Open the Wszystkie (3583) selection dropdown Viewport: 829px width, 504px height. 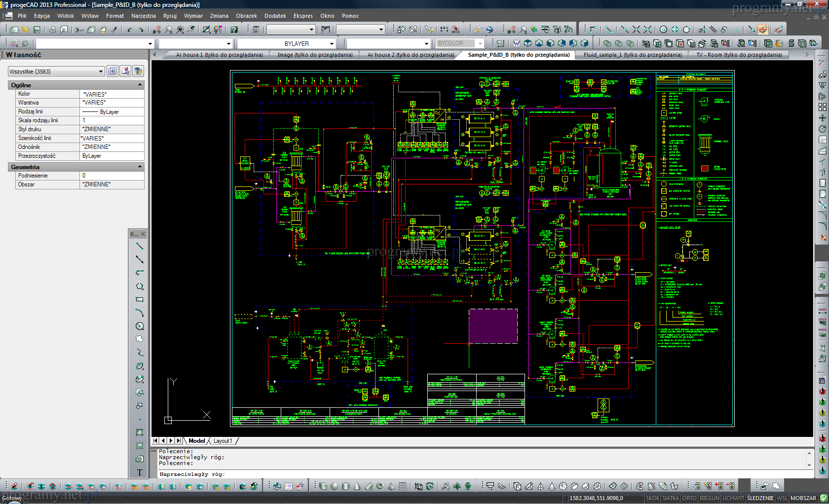pos(56,72)
